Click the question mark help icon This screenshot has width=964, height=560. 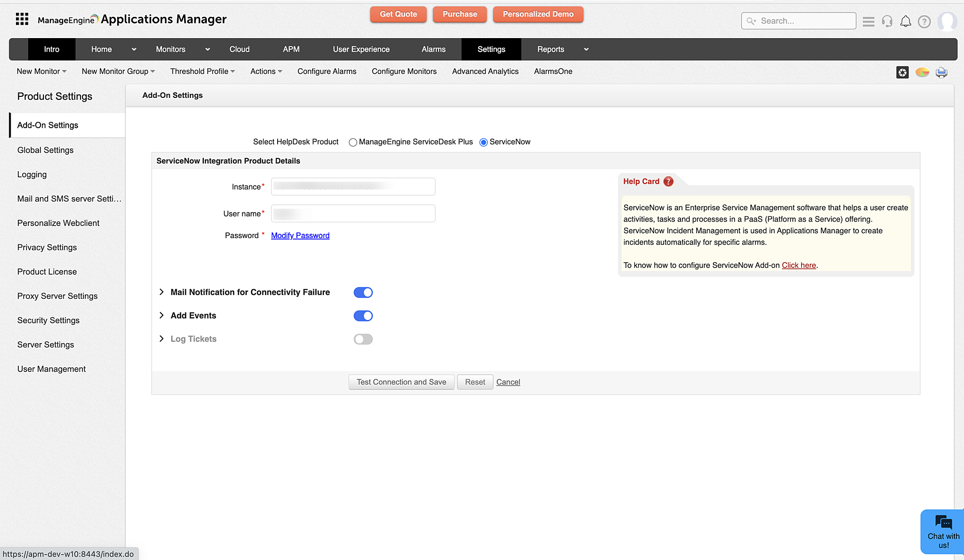point(924,22)
